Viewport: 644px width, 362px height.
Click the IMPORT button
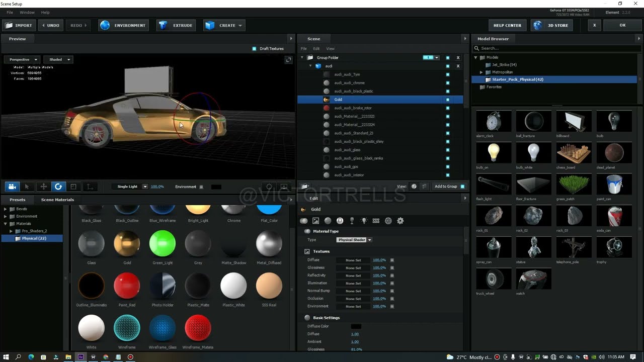pos(19,25)
